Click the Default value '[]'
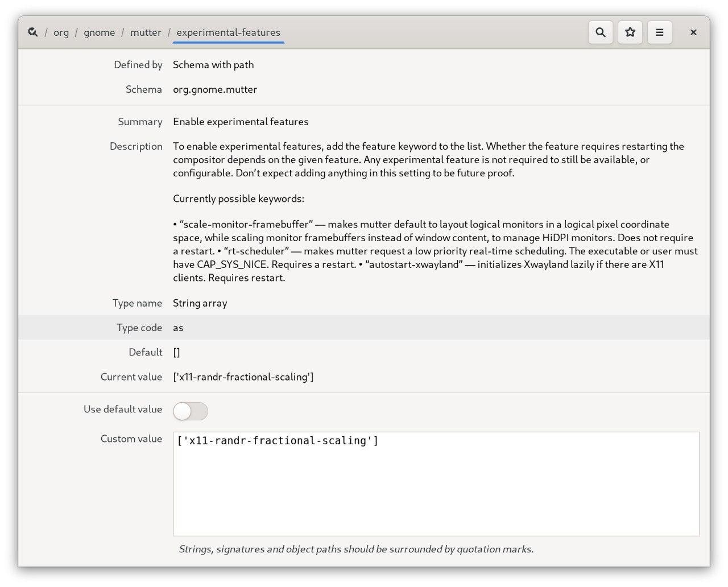 [x=176, y=352]
